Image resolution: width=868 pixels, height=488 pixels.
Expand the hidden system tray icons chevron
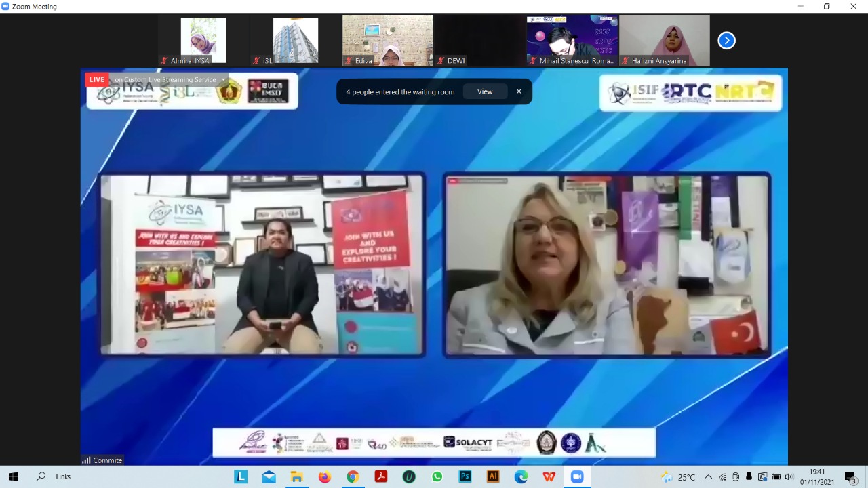coord(708,476)
